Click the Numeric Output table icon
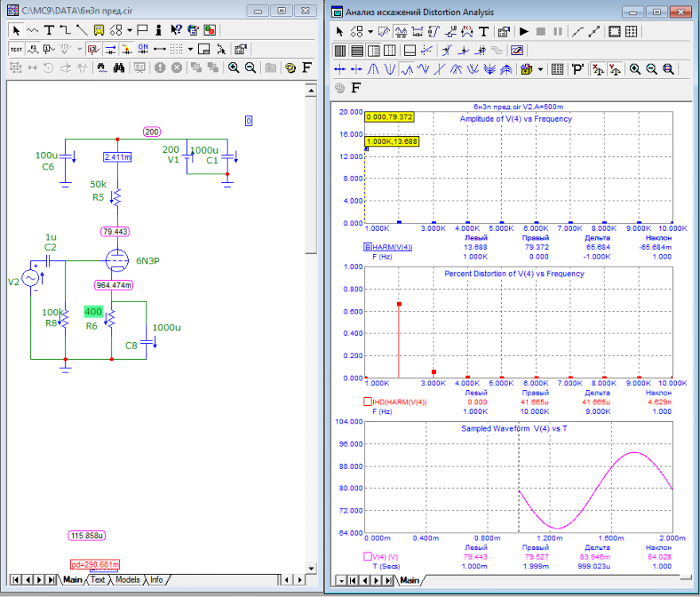 point(558,69)
